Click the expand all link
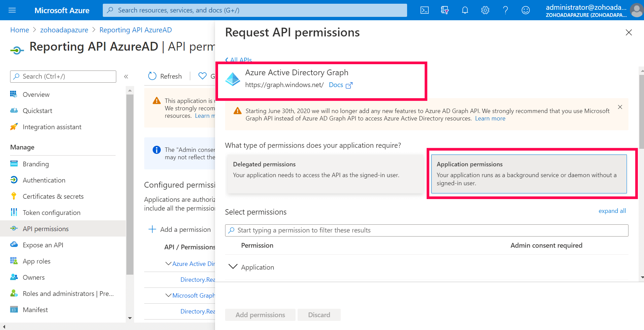 612,211
